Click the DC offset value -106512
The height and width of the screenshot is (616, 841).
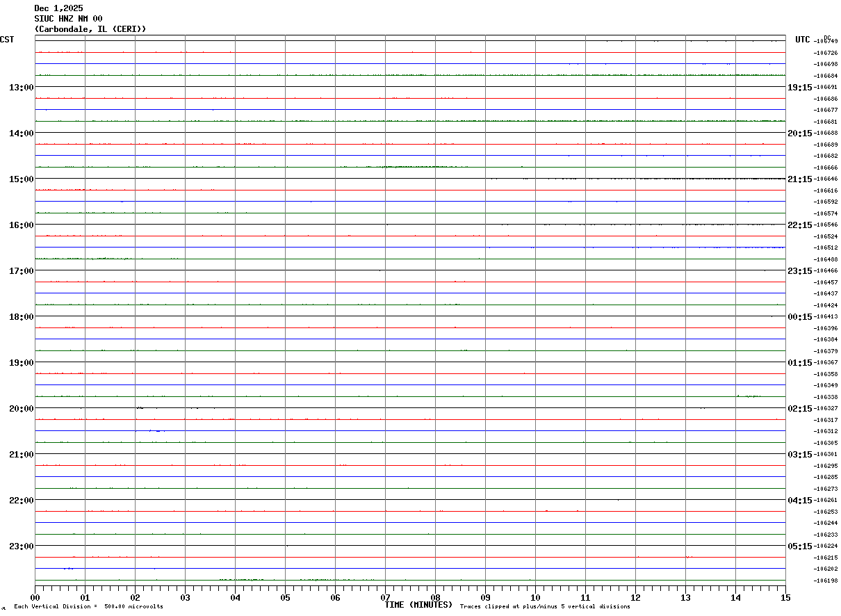(826, 248)
